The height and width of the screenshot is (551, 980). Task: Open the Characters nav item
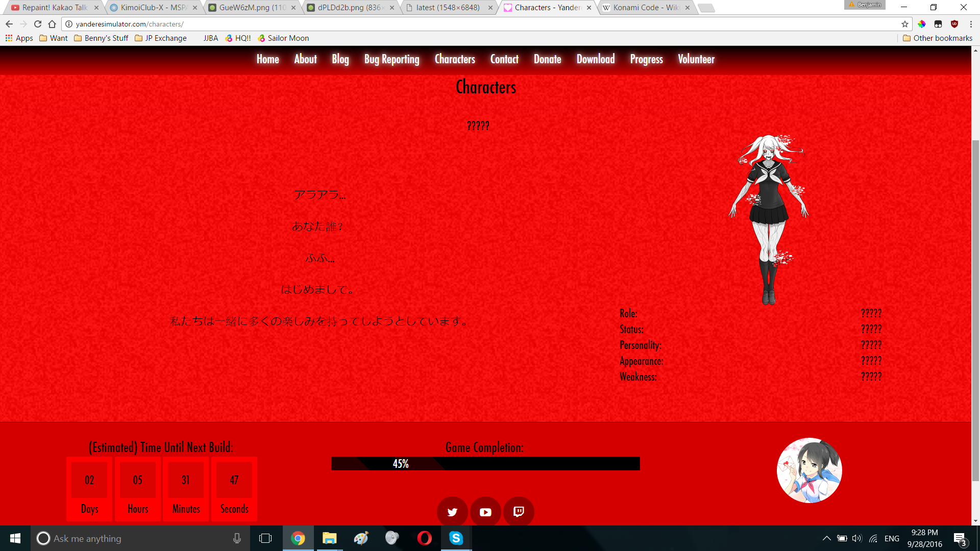click(x=455, y=59)
